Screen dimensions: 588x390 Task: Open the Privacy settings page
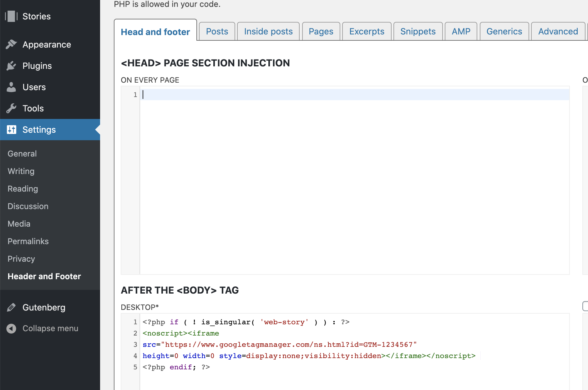tap(21, 259)
